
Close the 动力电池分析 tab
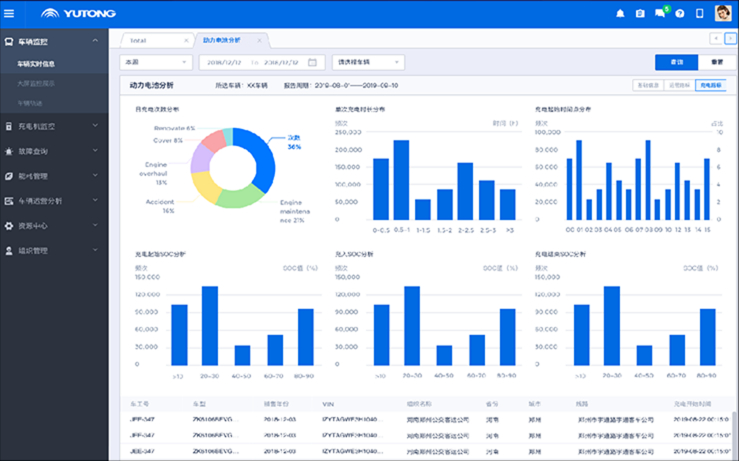tap(259, 40)
